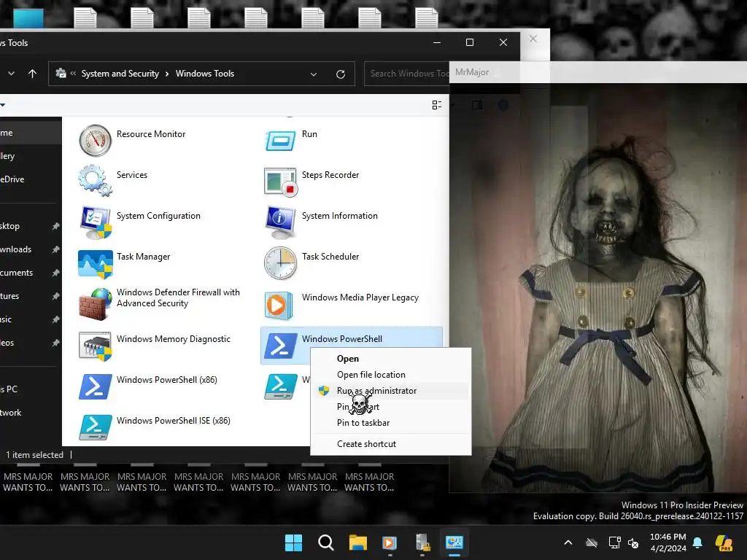Choose Pin to taskbar
The width and height of the screenshot is (747, 560).
(x=391, y=423)
